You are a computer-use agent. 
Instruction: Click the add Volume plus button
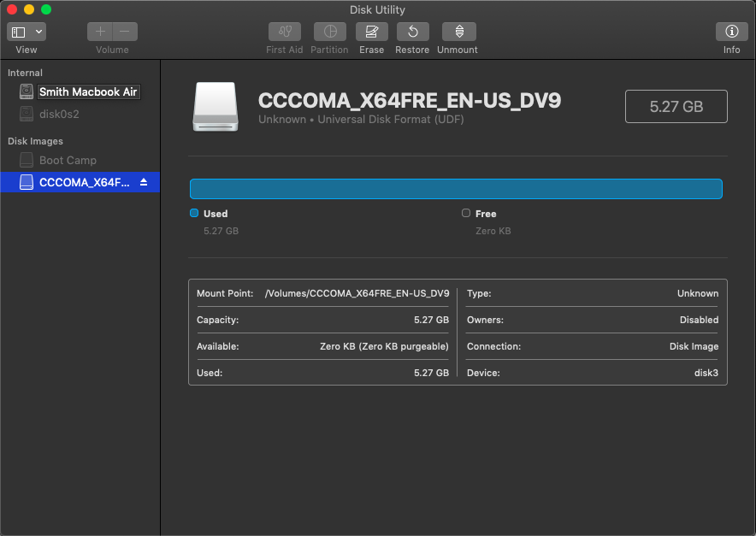(x=100, y=32)
